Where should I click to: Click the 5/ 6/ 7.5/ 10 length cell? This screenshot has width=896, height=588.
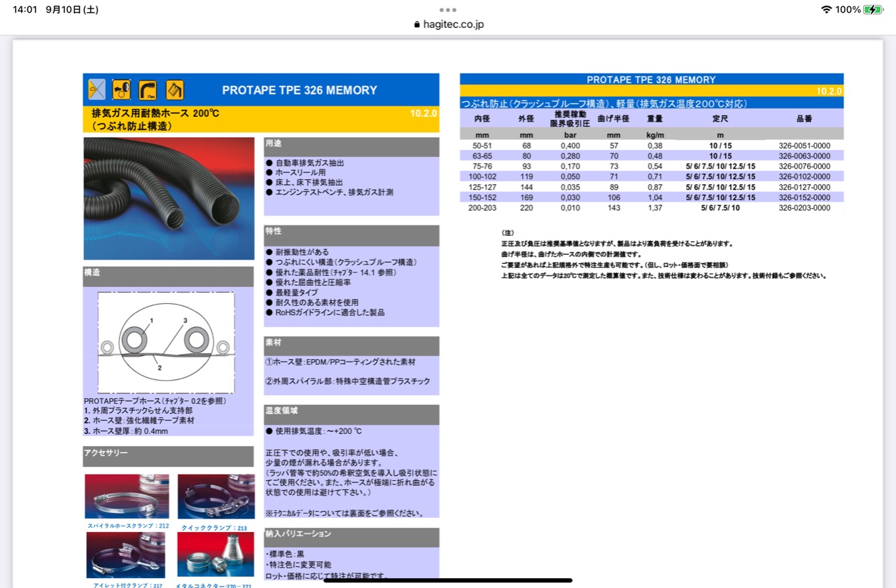tap(720, 209)
